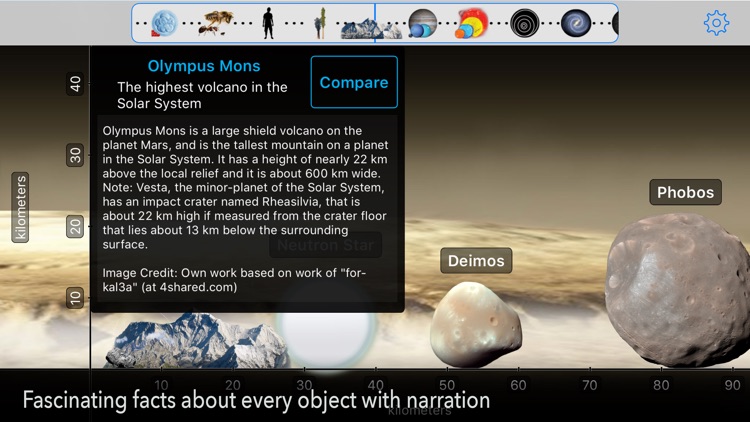Tap the dimmed Neutron Star label
The height and width of the screenshot is (422, 750).
[x=325, y=245]
